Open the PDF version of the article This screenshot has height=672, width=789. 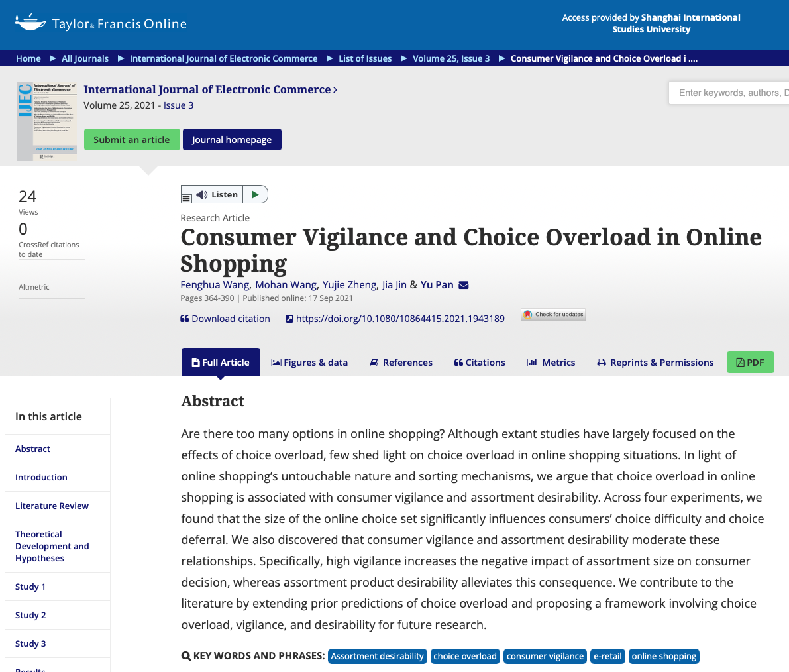click(x=750, y=363)
